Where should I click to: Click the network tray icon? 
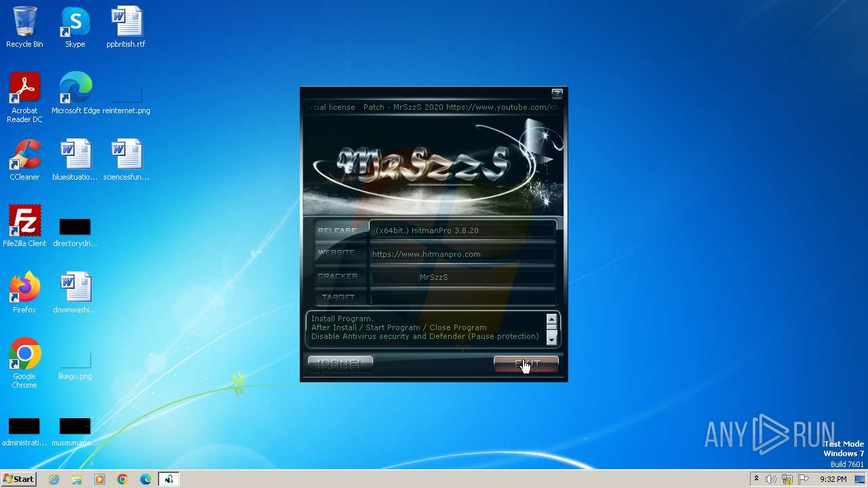[x=787, y=479]
